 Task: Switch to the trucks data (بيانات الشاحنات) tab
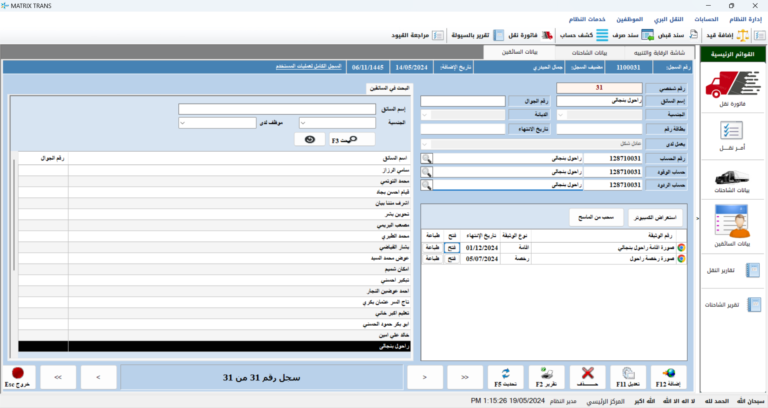(572, 51)
